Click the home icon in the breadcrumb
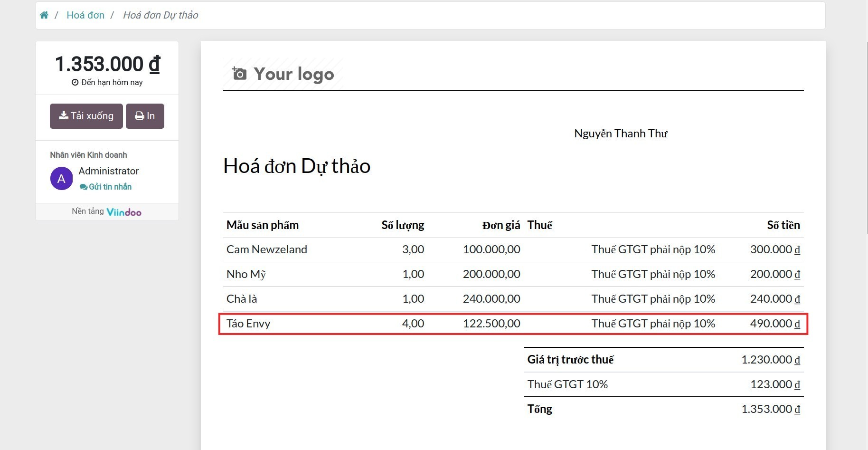The width and height of the screenshot is (868, 450). pos(44,15)
